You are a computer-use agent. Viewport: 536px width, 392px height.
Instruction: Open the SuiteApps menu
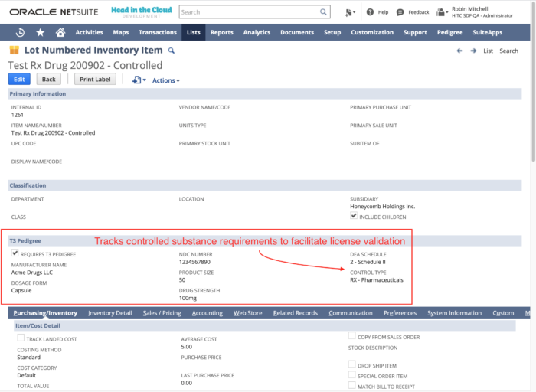pos(488,32)
